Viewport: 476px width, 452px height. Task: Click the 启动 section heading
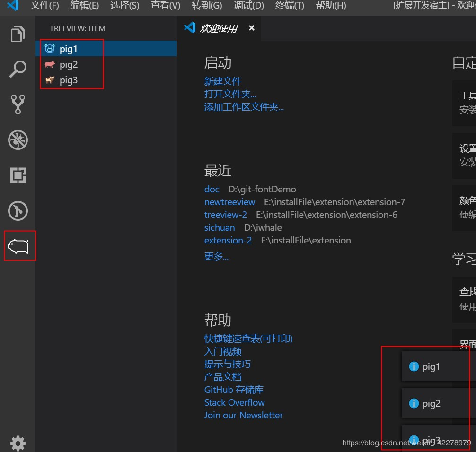(218, 63)
